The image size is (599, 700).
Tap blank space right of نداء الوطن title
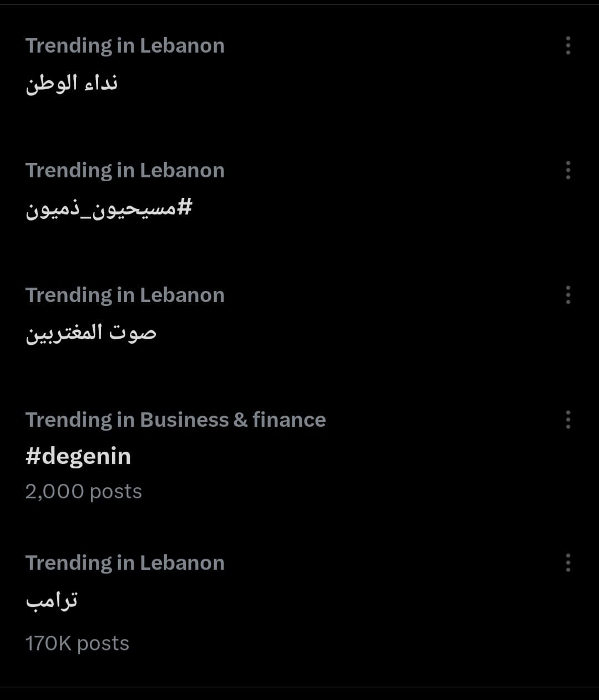[x=333, y=83]
